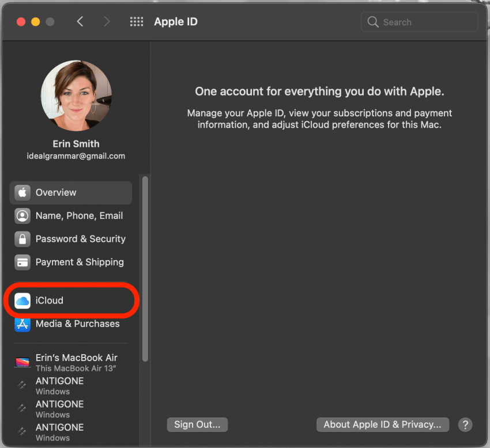The height and width of the screenshot is (448, 490).
Task: Open the iCloud cloud icon
Action: [x=22, y=301]
